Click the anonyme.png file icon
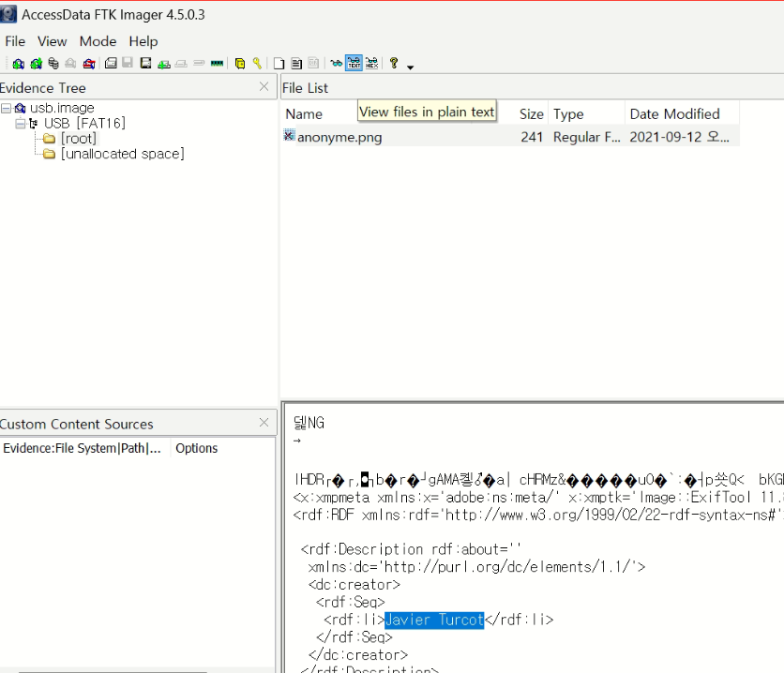784x673 pixels. click(289, 135)
